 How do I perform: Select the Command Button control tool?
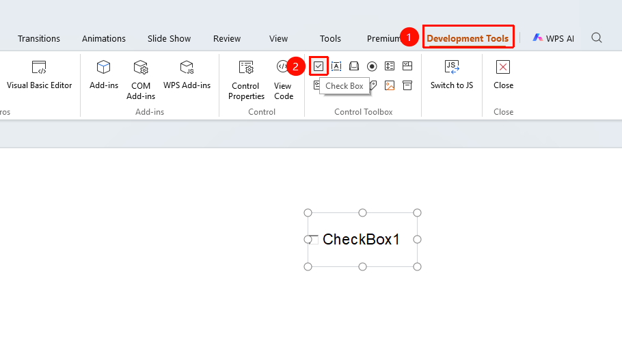point(354,66)
